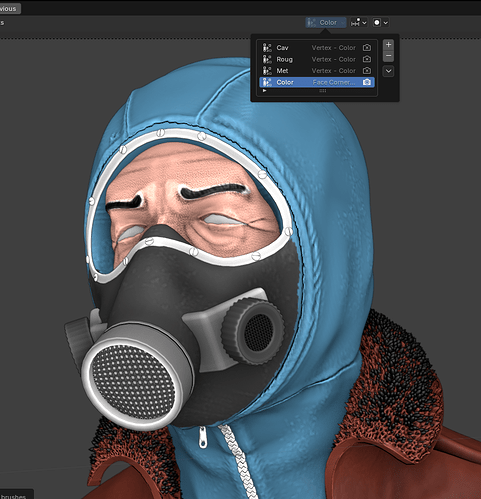
Task: Toggle render camera icon on Met row
Action: [367, 71]
